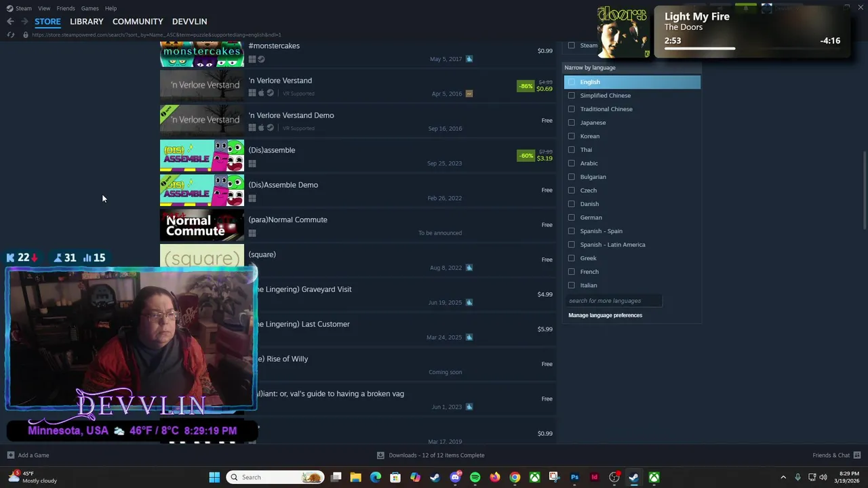
Task: Switch to the COMMUNITY tab
Action: [138, 22]
